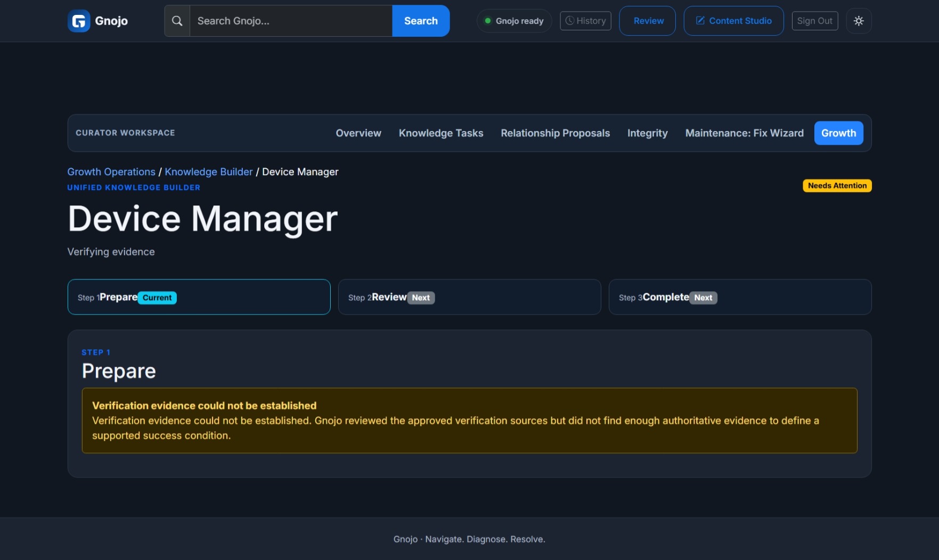The image size is (939, 560).
Task: Follow the Knowledge Builder breadcrumb link
Action: click(209, 172)
